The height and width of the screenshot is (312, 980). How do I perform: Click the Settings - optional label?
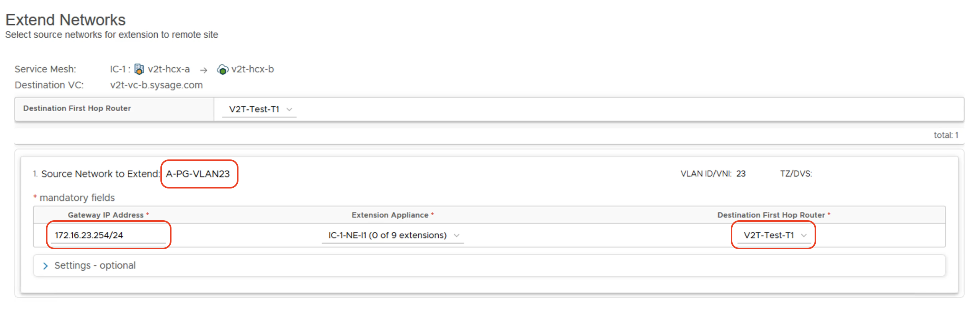click(95, 265)
